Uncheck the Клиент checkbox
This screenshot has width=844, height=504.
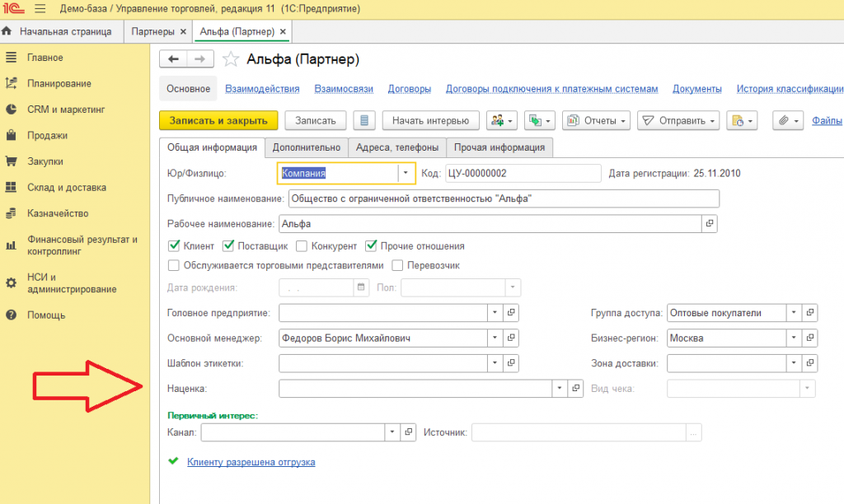pos(174,245)
